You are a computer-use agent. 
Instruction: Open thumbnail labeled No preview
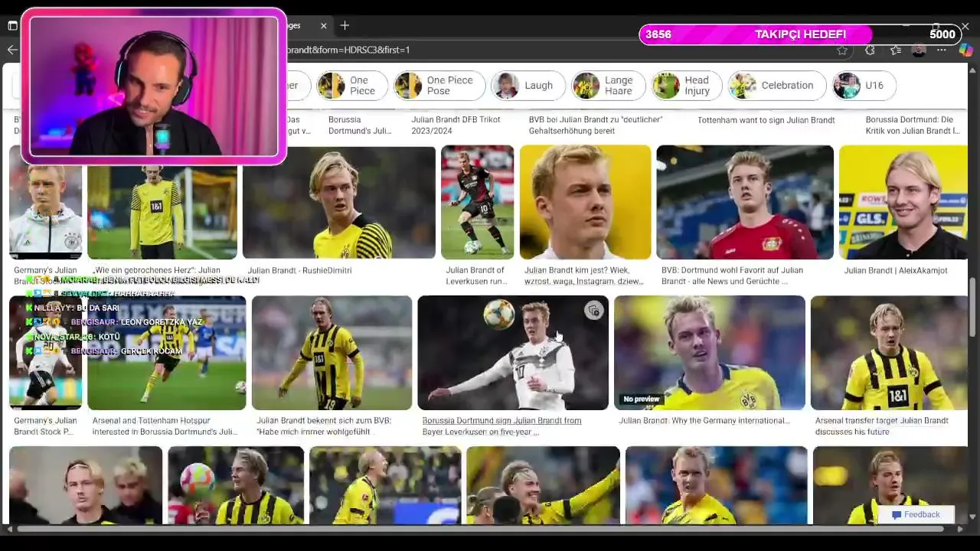click(x=710, y=353)
